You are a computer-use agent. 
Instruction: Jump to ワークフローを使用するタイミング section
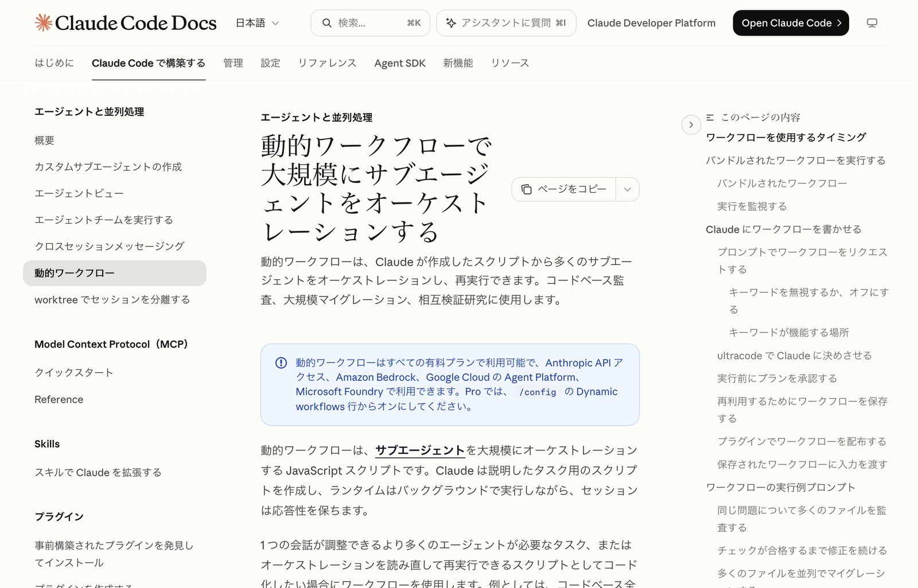(x=786, y=137)
